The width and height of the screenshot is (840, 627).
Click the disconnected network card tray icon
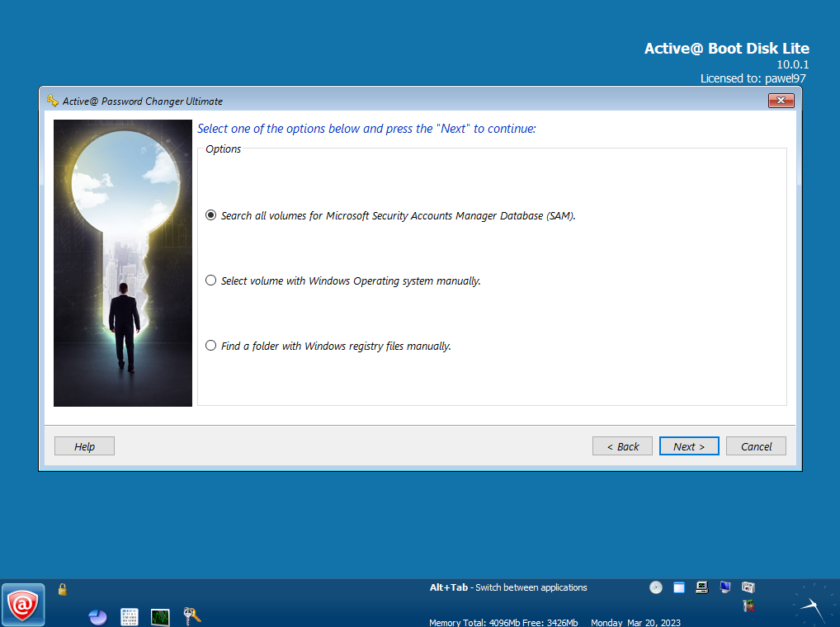pos(748,606)
